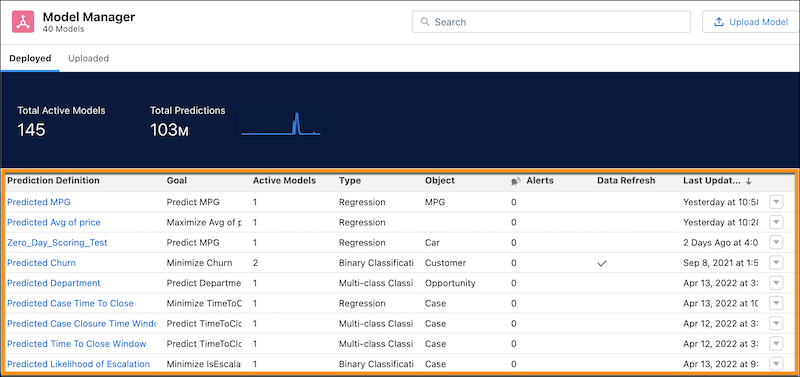Open the Predicted Avg of price link

point(54,222)
